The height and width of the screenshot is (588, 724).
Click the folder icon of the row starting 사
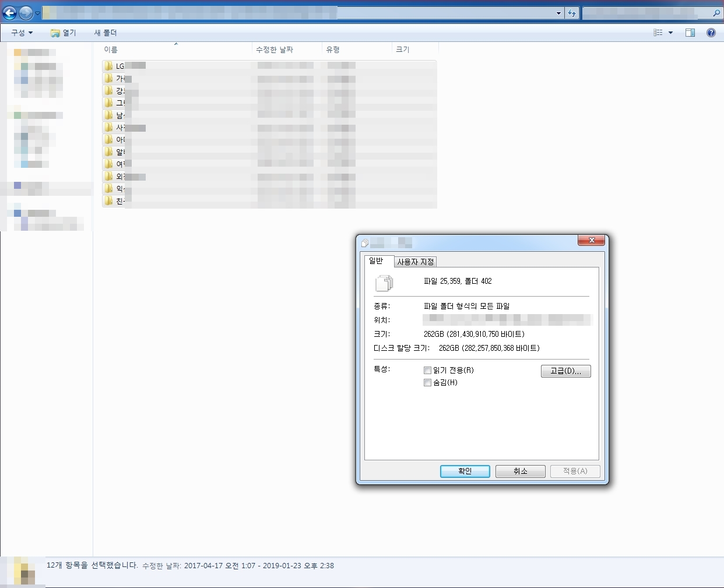108,127
